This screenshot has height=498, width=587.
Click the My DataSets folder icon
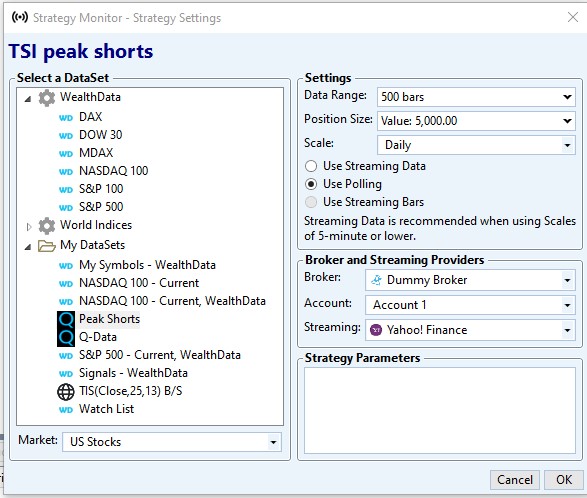[46, 246]
